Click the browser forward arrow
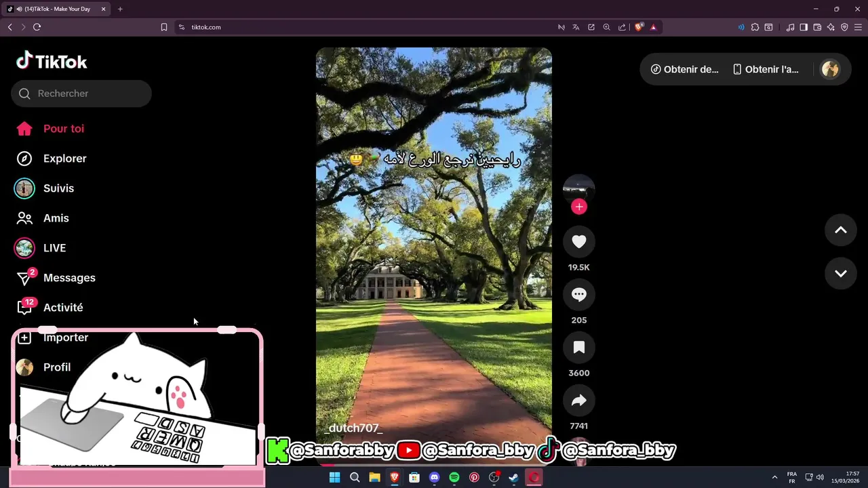Image resolution: width=868 pixels, height=488 pixels. (23, 27)
